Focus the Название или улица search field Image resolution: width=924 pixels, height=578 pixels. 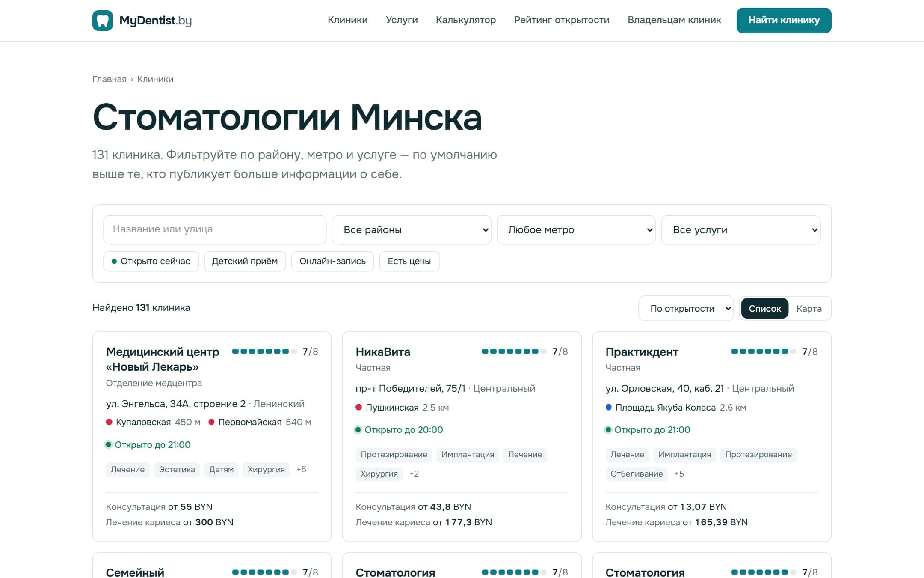click(215, 229)
